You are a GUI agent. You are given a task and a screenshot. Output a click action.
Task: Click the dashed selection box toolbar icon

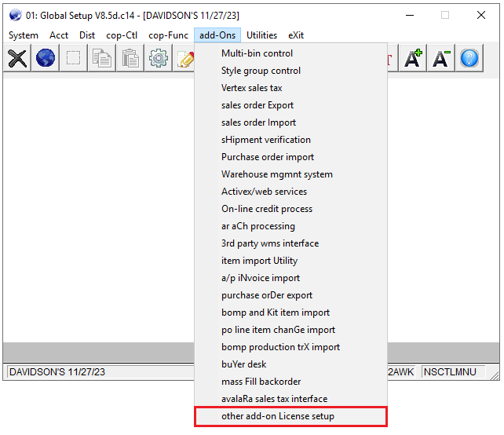[x=73, y=58]
